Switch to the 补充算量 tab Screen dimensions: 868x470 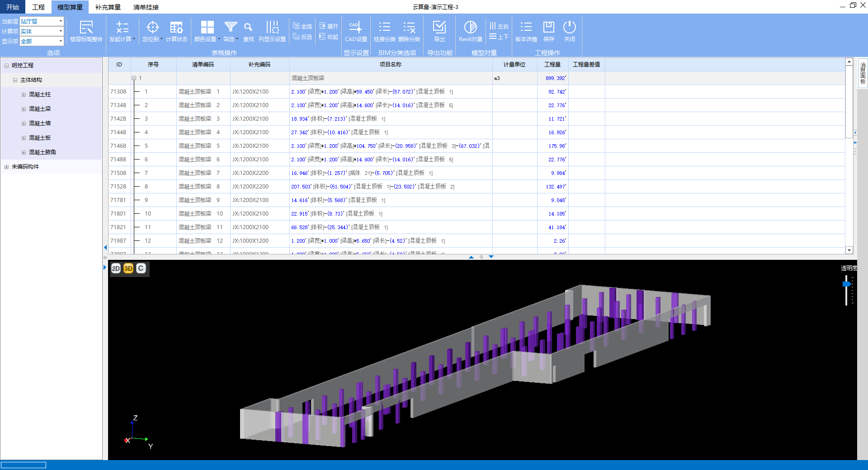click(108, 7)
